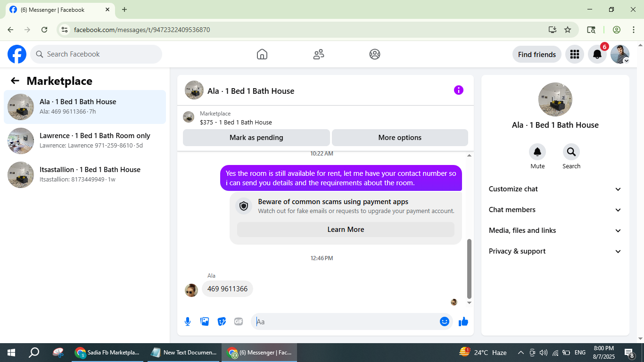
Task: Mute this chat with the bell icon
Action: [537, 152]
